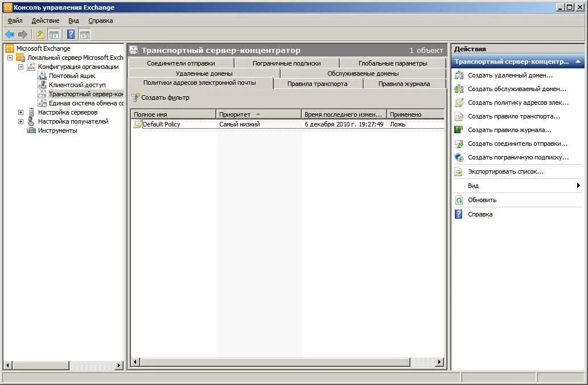This screenshot has width=588, height=385.
Task: Click the Up one level toolbar icon
Action: (x=40, y=35)
